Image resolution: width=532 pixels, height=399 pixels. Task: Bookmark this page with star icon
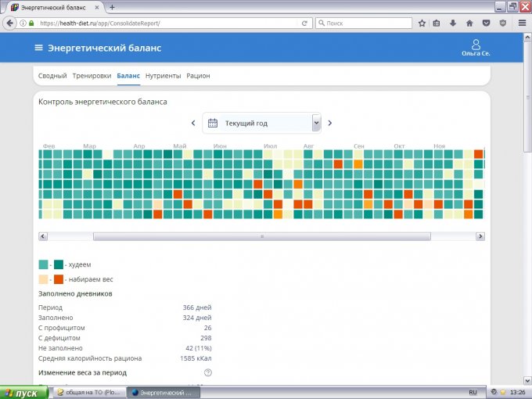tap(422, 23)
